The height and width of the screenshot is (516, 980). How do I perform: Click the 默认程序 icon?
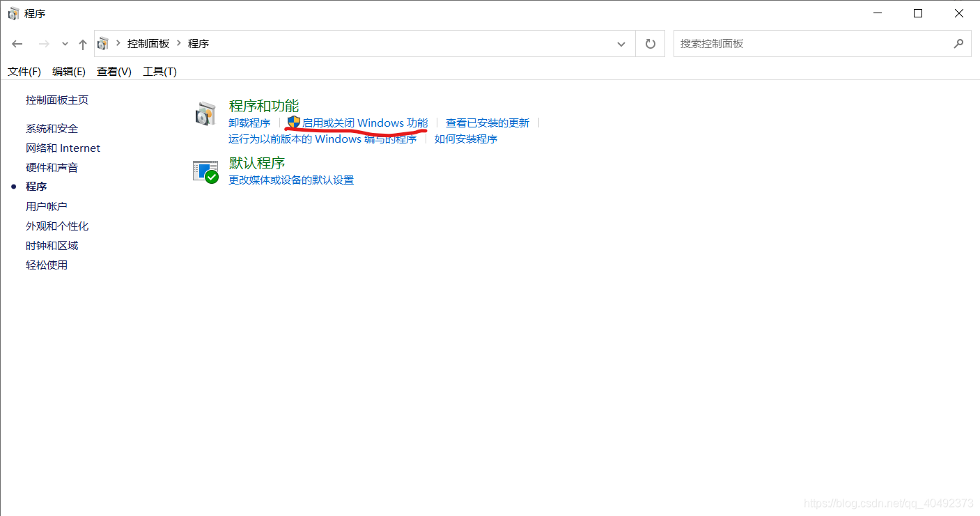[x=205, y=171]
